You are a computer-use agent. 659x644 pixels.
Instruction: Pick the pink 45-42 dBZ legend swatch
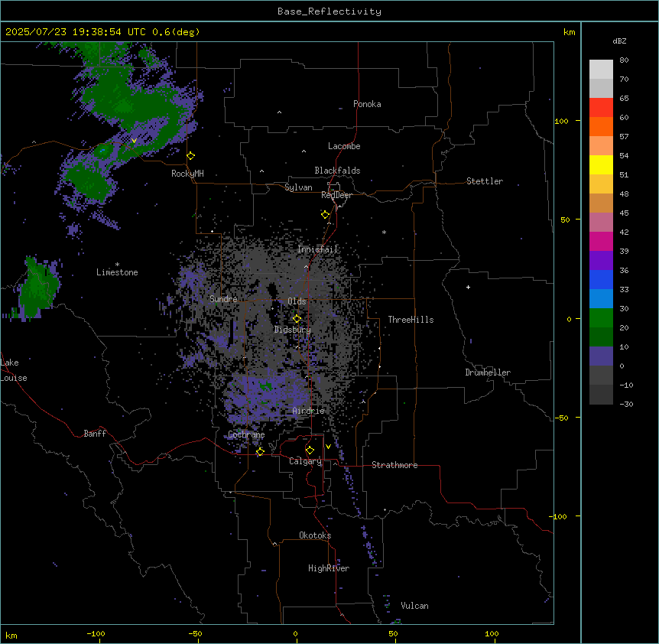coord(601,223)
